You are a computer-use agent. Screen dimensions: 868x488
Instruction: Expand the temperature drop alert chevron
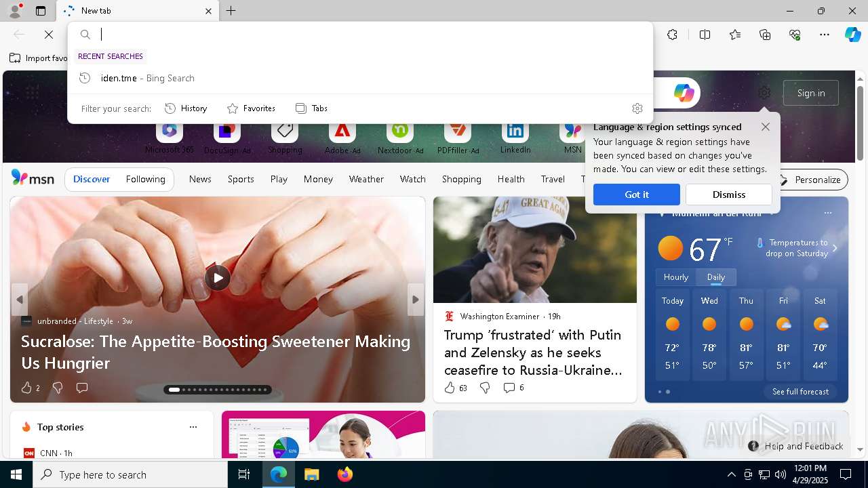coord(835,248)
